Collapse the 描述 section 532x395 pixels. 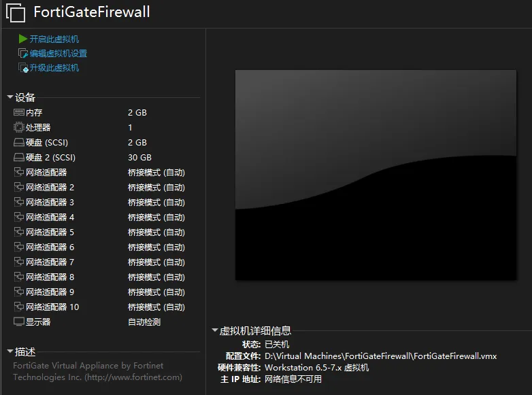(x=10, y=351)
